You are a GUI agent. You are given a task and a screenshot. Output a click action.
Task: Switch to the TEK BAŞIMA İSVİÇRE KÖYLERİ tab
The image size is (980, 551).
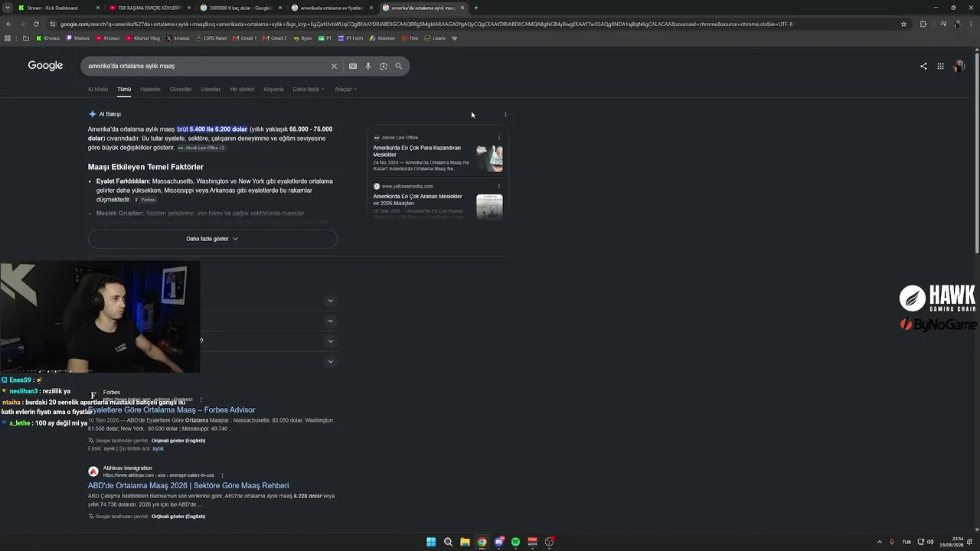click(x=149, y=8)
